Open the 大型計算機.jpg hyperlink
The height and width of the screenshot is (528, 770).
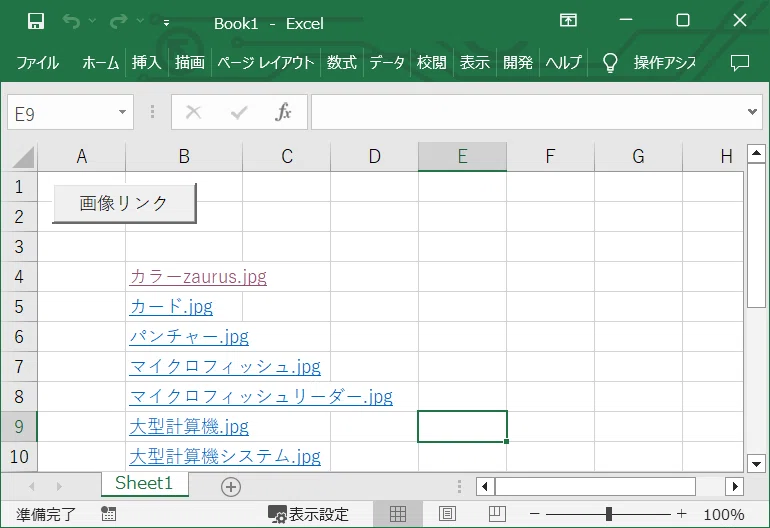coord(189,426)
